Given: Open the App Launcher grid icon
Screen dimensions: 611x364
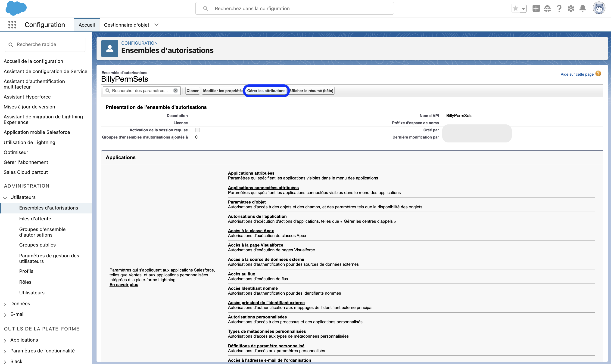Looking at the screenshot, I should 12,25.
